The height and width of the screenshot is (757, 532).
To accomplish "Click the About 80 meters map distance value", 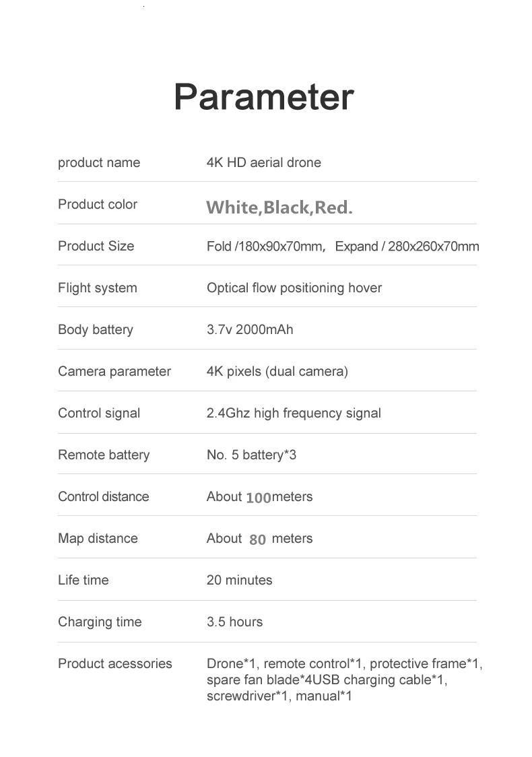I will [260, 539].
